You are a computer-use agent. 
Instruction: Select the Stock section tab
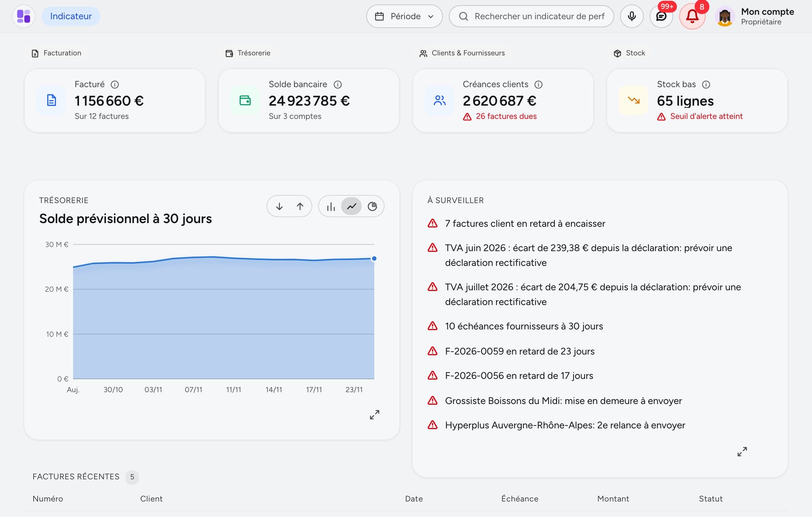pyautogui.click(x=629, y=53)
